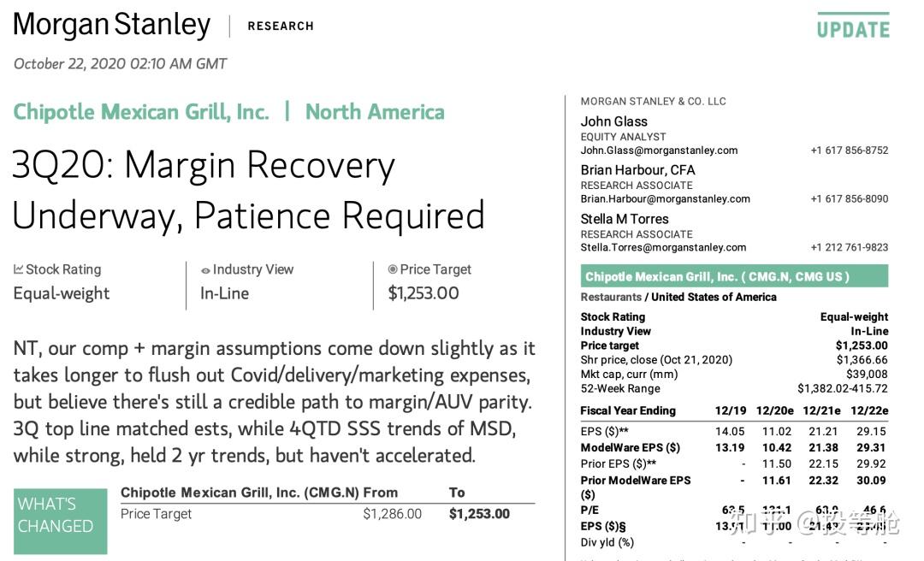Click the North America region label
Screen dimensions: 924x561
point(375,112)
